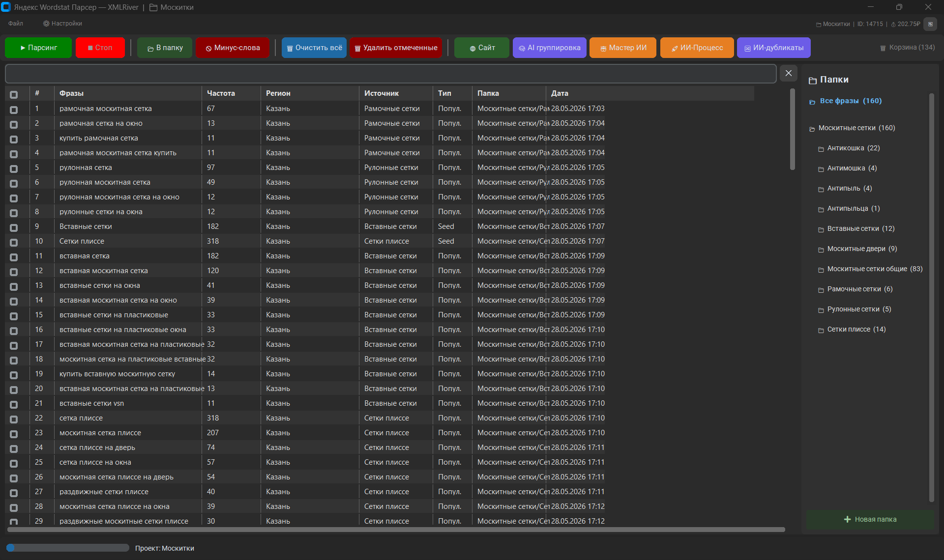Click the table's vertical scrollbar
Image resolution: width=944 pixels, height=560 pixels.
pyautogui.click(x=792, y=129)
